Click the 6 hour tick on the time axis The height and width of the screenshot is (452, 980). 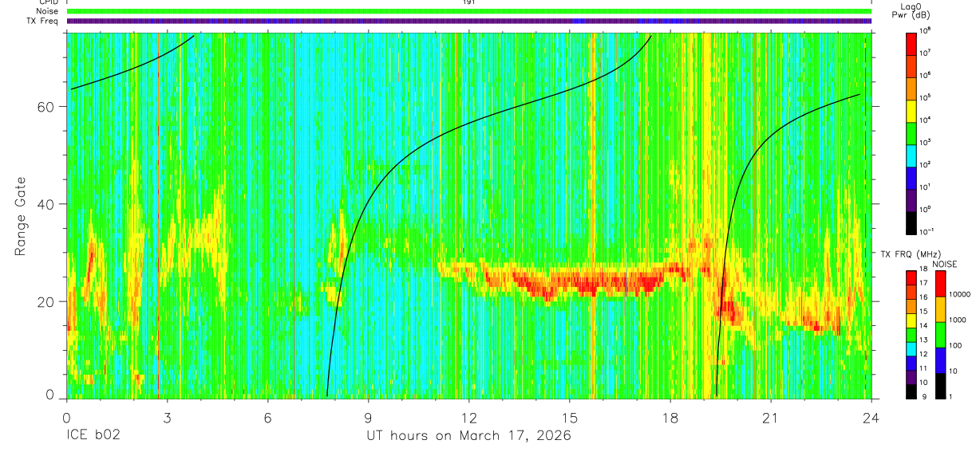click(267, 417)
